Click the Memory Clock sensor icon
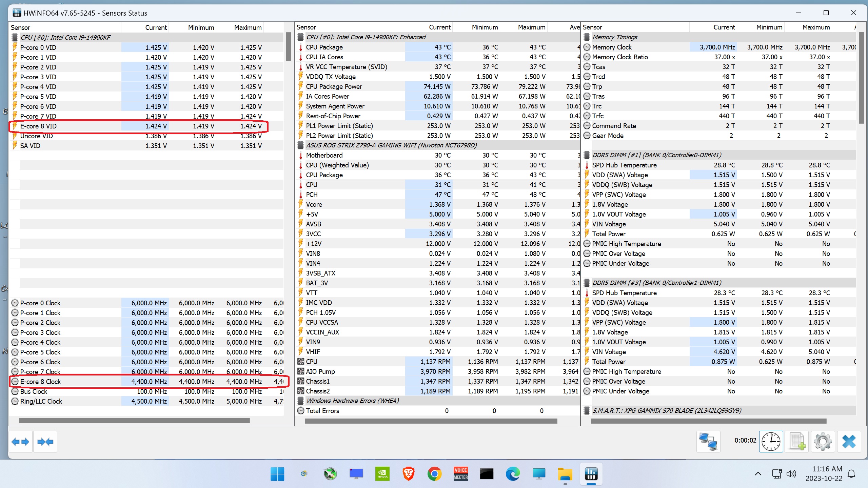 [587, 47]
